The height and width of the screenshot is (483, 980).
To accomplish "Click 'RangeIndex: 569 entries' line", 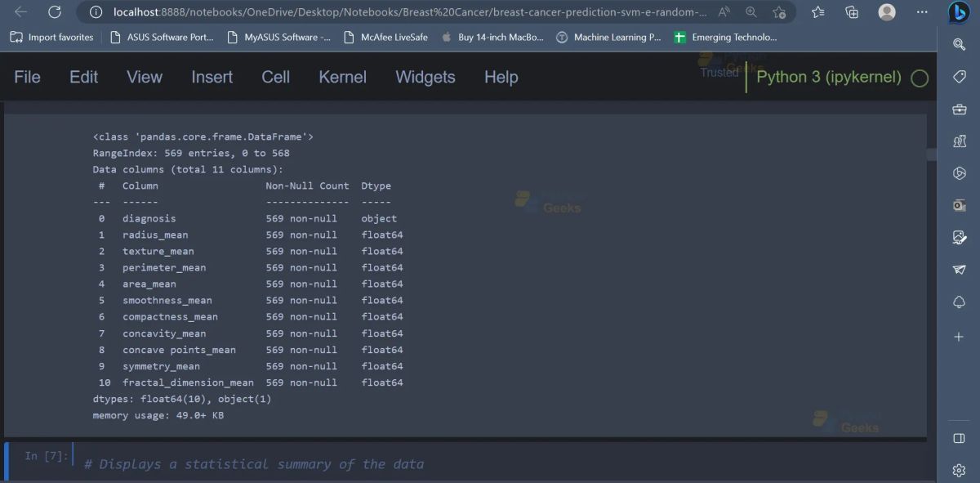I will 191,153.
